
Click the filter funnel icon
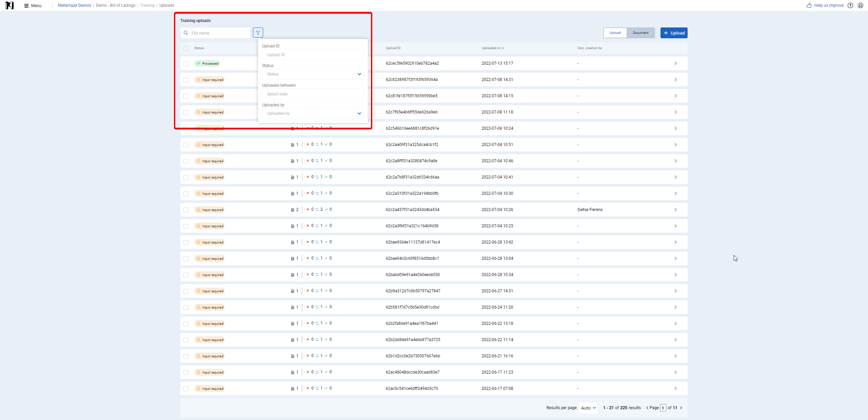coord(258,33)
